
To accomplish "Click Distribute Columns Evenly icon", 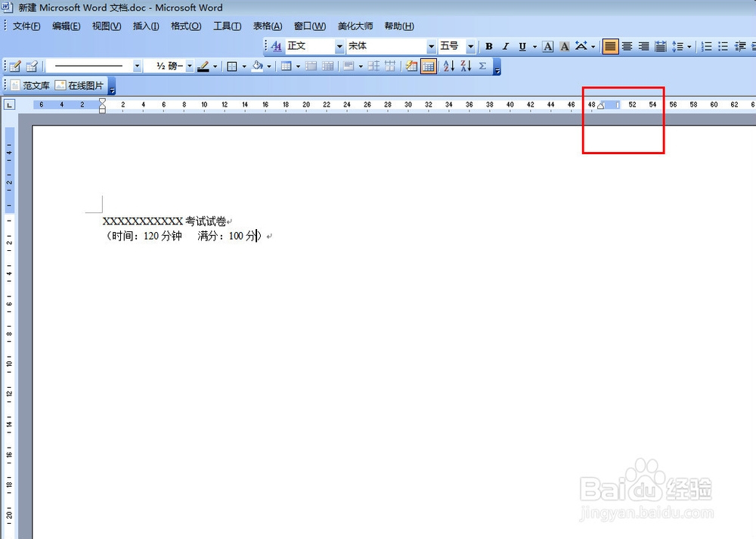I will tap(390, 66).
